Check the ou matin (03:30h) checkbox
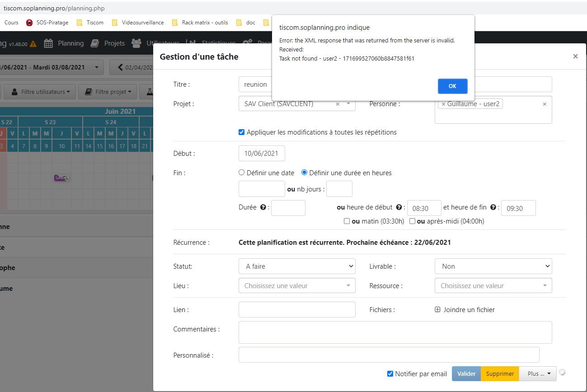Viewport: 587px width, 392px height. tap(347, 221)
